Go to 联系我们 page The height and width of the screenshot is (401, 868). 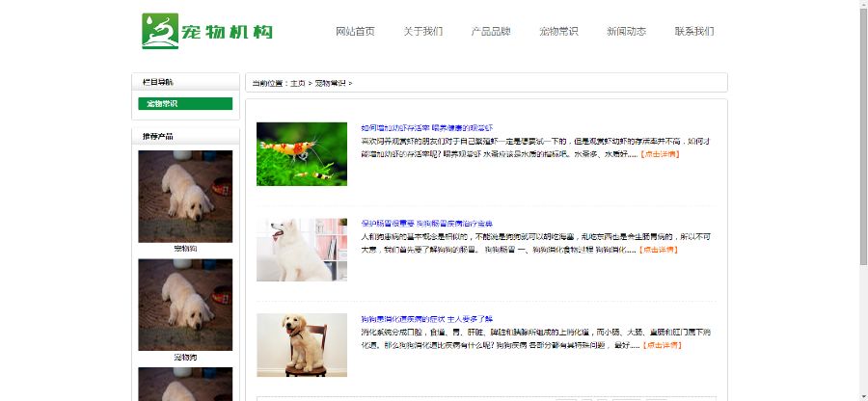point(694,32)
